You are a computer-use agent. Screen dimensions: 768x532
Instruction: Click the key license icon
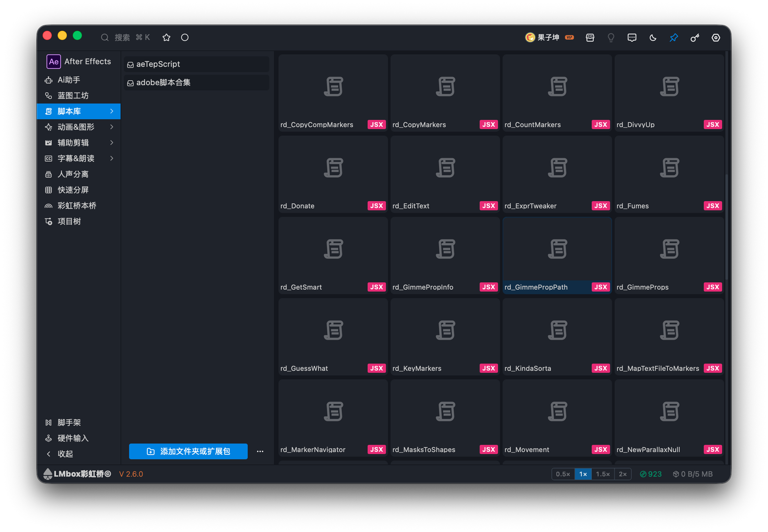[x=695, y=37]
